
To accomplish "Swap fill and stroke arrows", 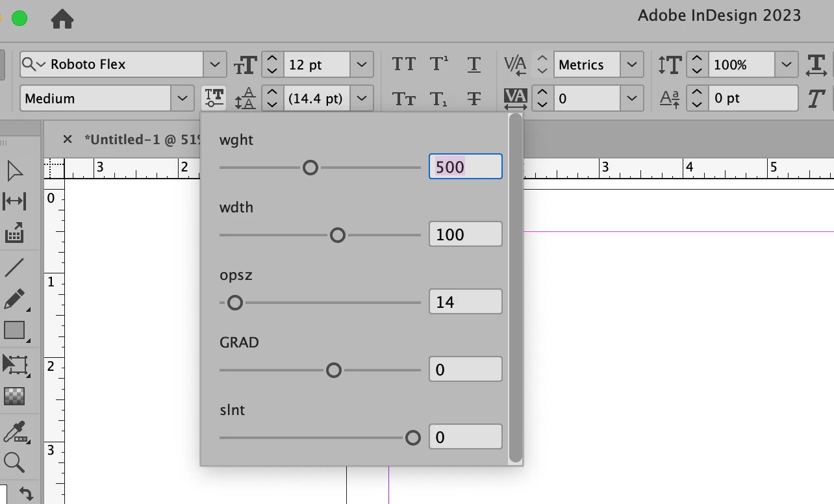I will click(26, 493).
